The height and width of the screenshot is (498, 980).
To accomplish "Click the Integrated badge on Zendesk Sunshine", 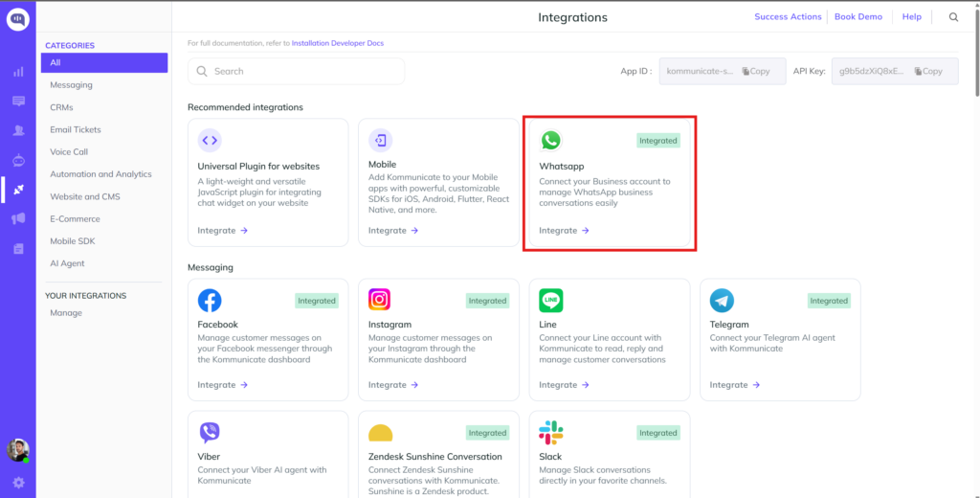I will click(487, 433).
